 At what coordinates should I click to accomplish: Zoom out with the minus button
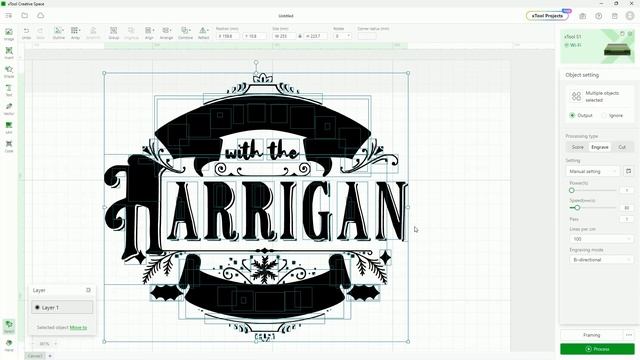pyautogui.click(x=33, y=344)
